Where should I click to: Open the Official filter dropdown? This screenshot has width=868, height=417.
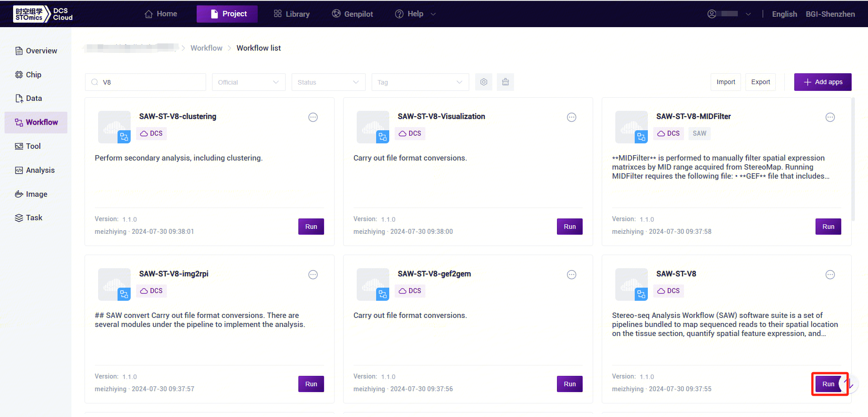249,82
